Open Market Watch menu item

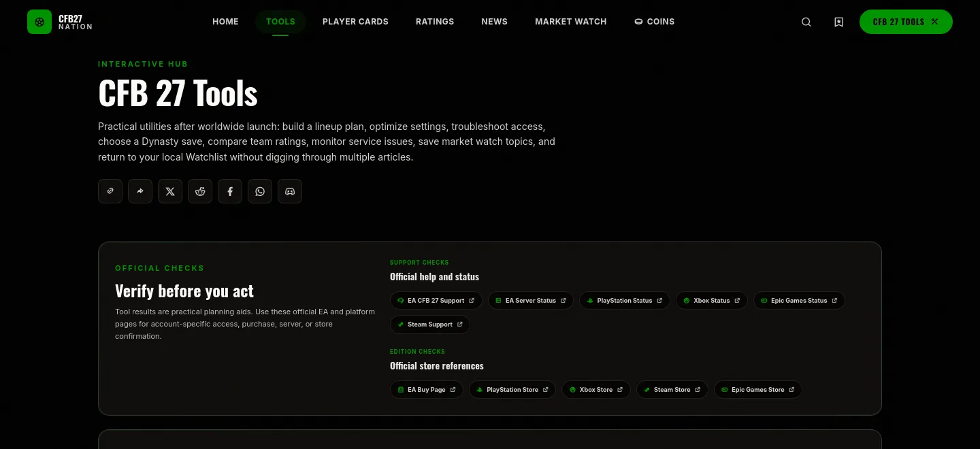point(570,22)
